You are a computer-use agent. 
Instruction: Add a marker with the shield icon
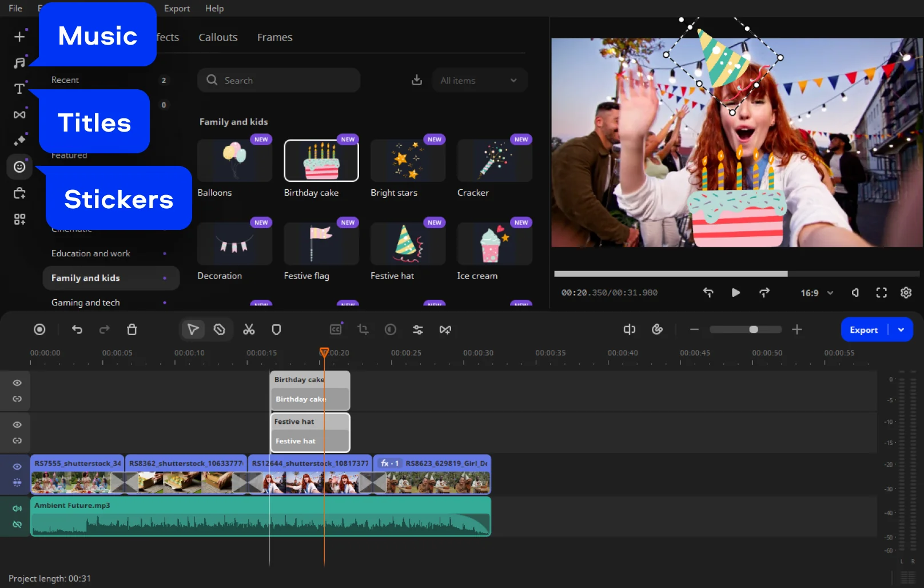[276, 329]
